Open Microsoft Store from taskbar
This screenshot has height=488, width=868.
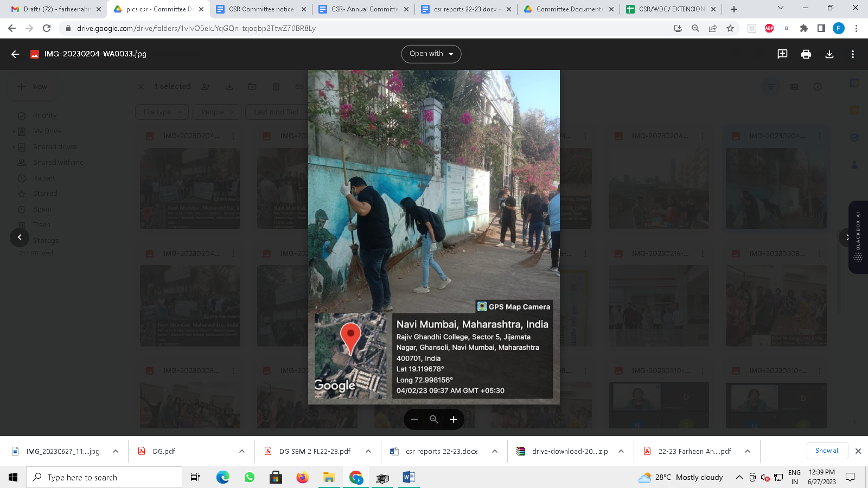tap(276, 477)
